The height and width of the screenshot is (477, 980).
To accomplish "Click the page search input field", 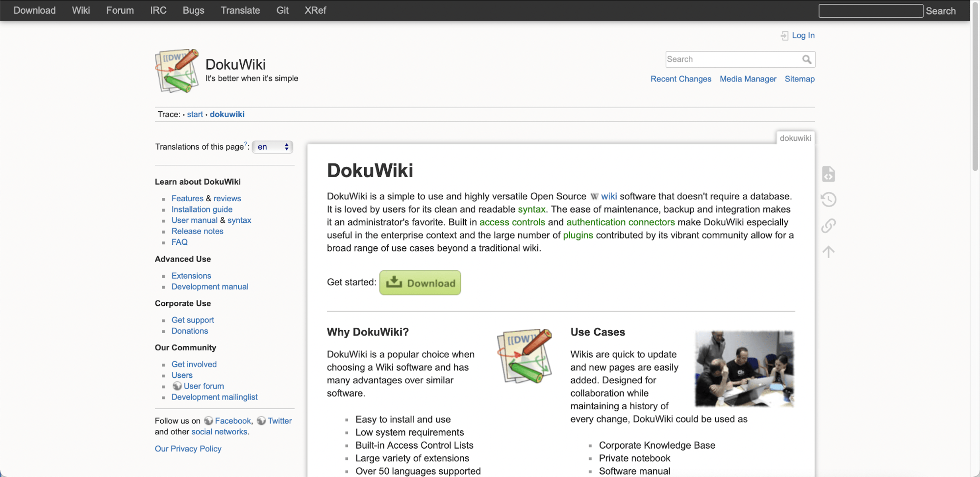I will click(732, 59).
